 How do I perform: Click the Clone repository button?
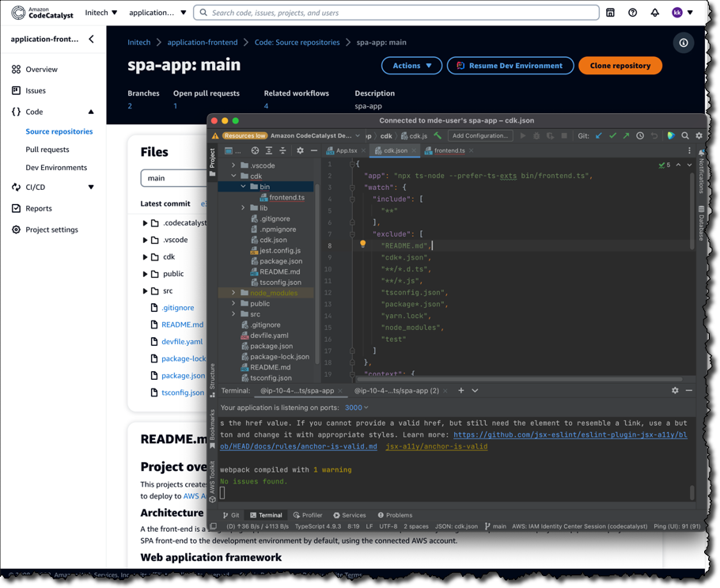[620, 66]
